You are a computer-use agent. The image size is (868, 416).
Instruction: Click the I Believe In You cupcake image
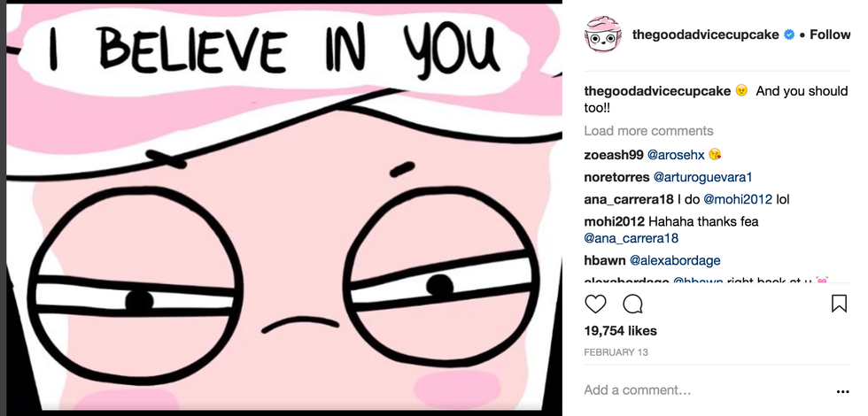[284, 207]
